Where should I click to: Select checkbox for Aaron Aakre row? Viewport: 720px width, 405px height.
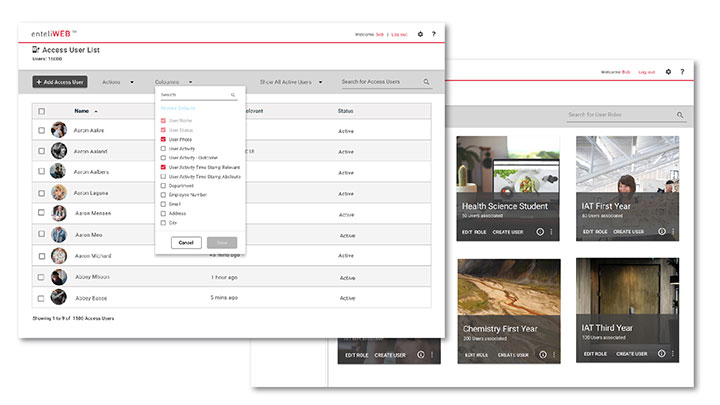pyautogui.click(x=41, y=130)
